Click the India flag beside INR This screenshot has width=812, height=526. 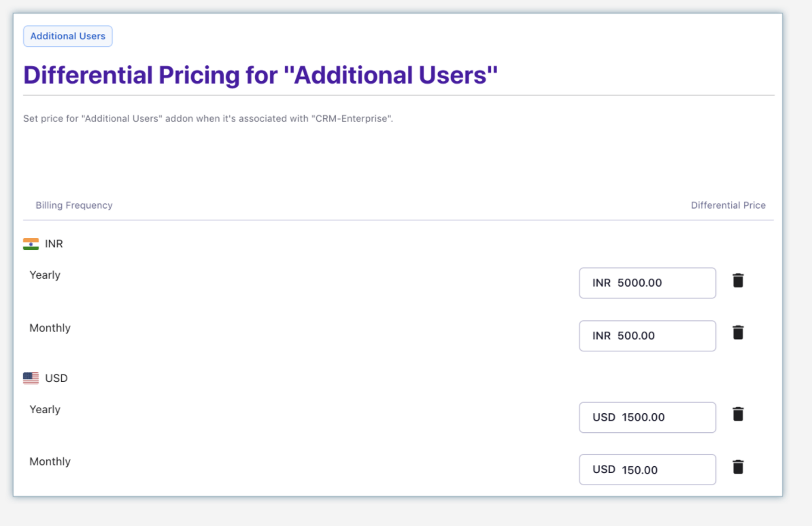click(31, 243)
